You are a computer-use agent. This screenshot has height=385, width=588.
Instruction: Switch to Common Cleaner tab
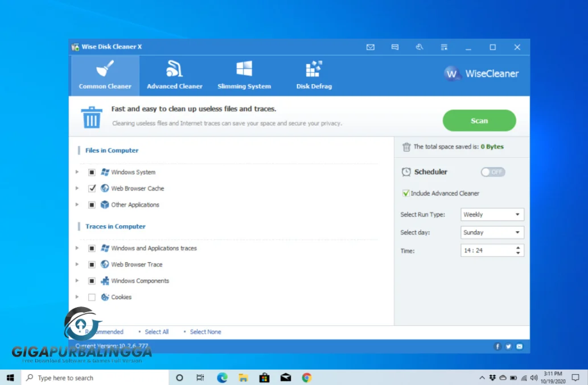tap(105, 76)
